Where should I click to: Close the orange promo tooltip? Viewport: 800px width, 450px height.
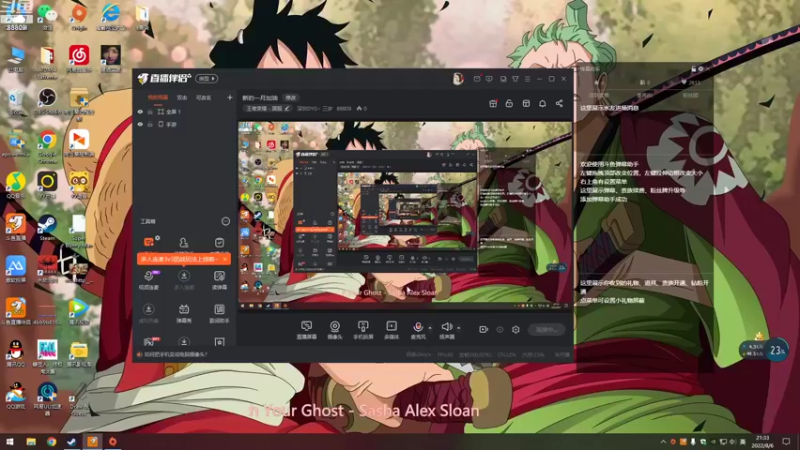click(x=225, y=259)
